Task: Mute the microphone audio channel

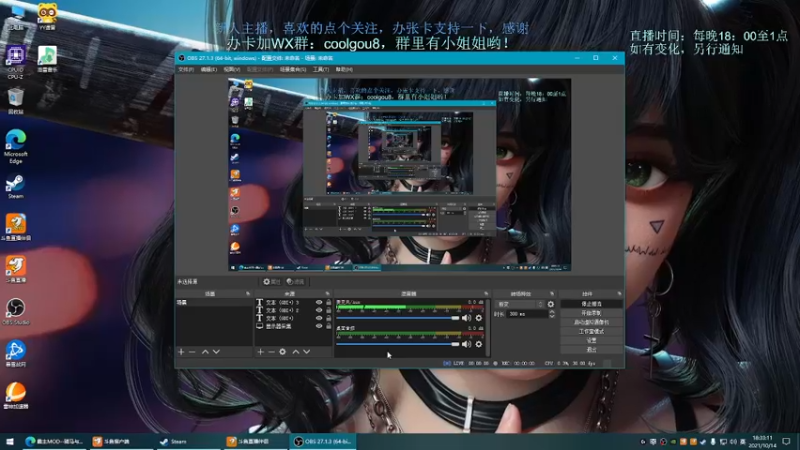Action: coord(466,318)
